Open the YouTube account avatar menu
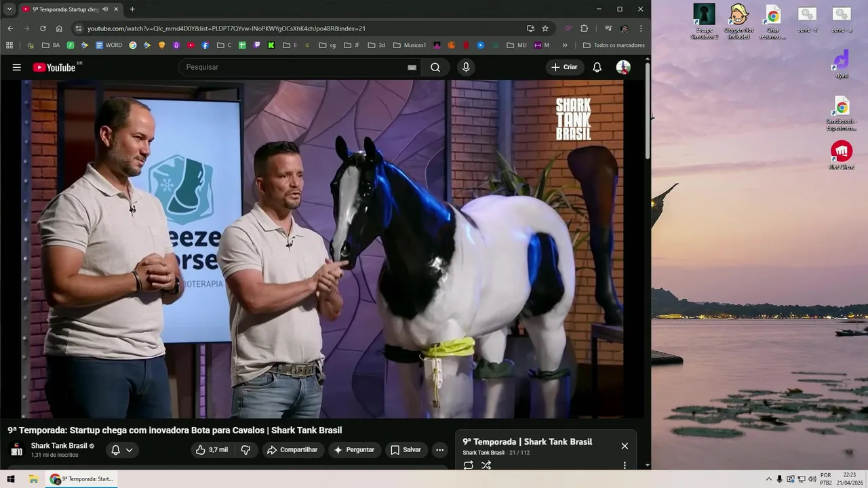 click(623, 67)
